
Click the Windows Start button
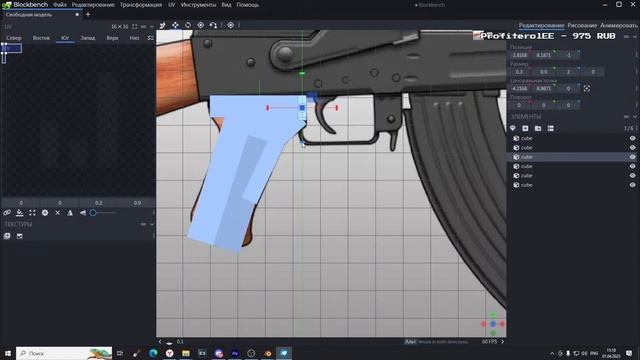pos(8,353)
